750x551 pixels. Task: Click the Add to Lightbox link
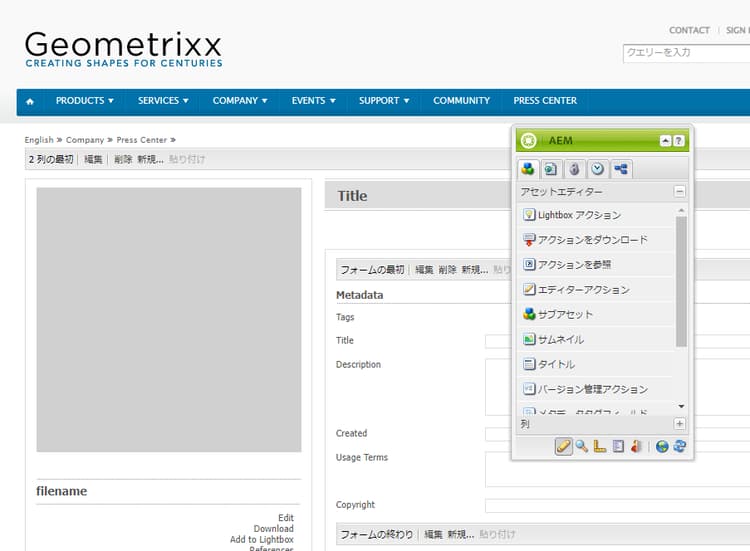[x=262, y=540]
